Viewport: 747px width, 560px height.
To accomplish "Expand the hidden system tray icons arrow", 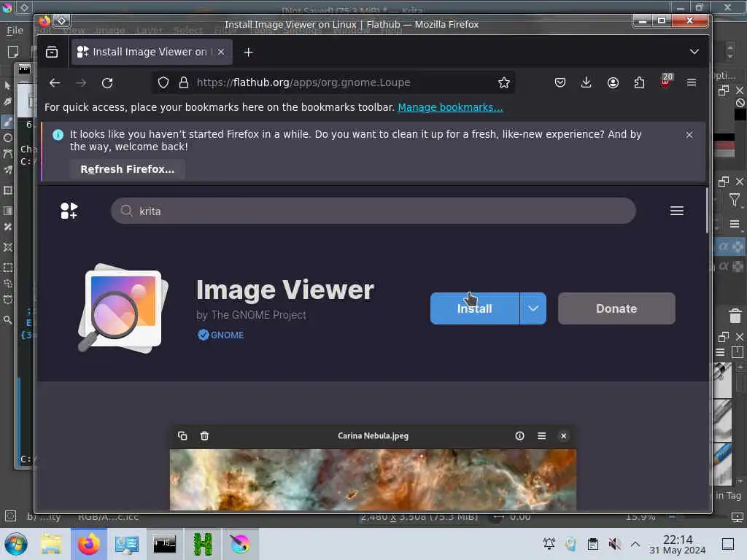I will coord(635,544).
